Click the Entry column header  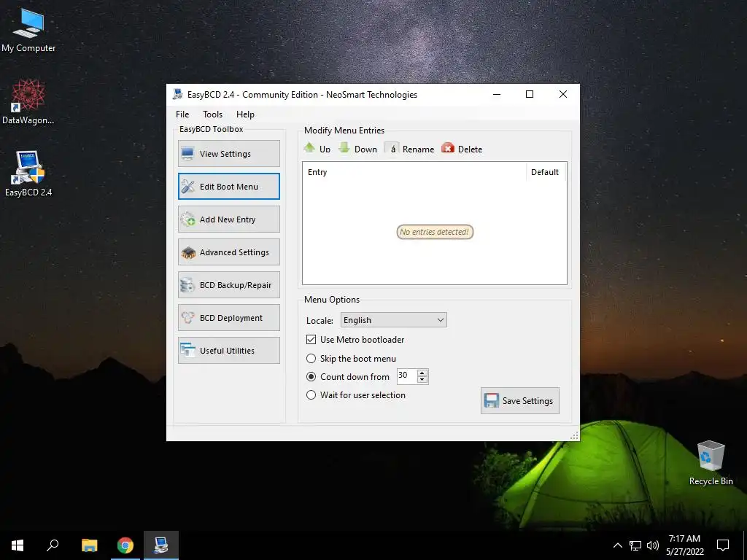414,172
